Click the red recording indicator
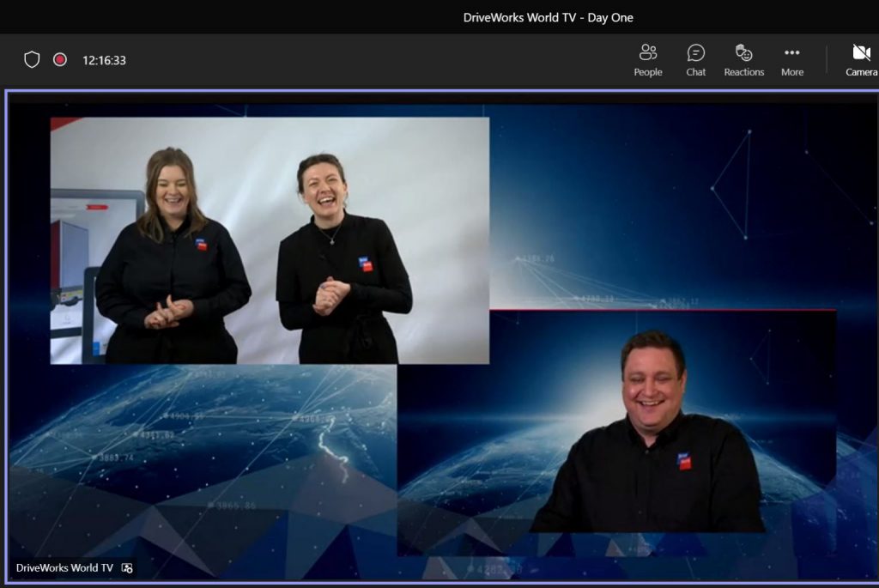The image size is (879, 588). [x=60, y=59]
